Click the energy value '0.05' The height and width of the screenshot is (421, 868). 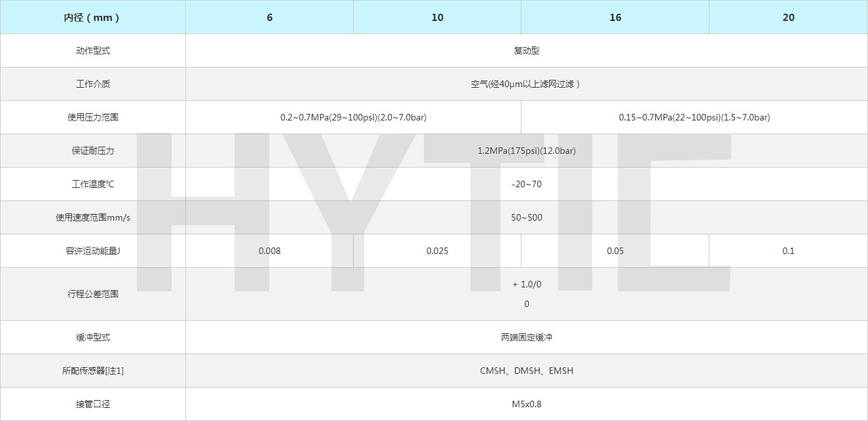[615, 251]
